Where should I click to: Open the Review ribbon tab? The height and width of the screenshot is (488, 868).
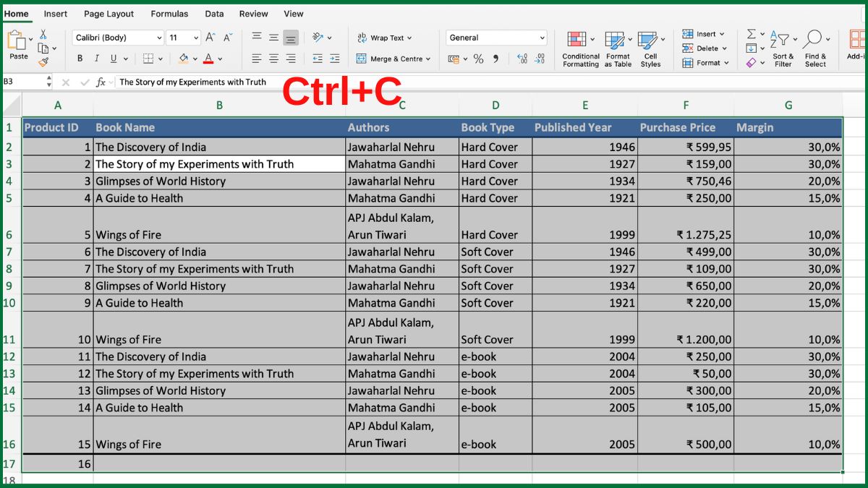coord(253,13)
